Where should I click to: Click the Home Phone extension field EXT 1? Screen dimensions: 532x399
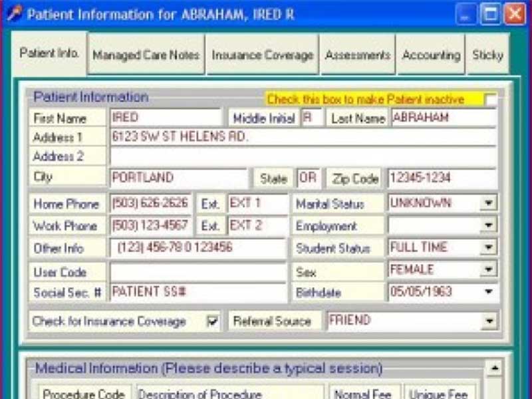[x=258, y=203]
